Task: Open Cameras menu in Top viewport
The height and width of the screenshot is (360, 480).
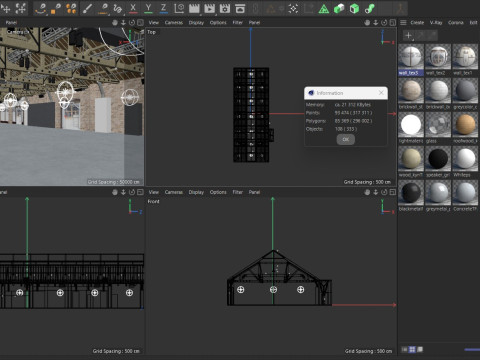Action: (x=174, y=23)
